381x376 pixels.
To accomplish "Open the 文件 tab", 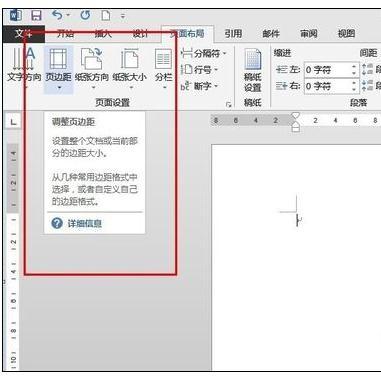I will tap(24, 34).
